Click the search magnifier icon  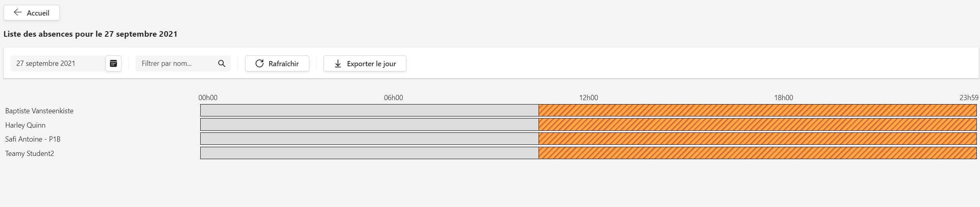pos(222,63)
